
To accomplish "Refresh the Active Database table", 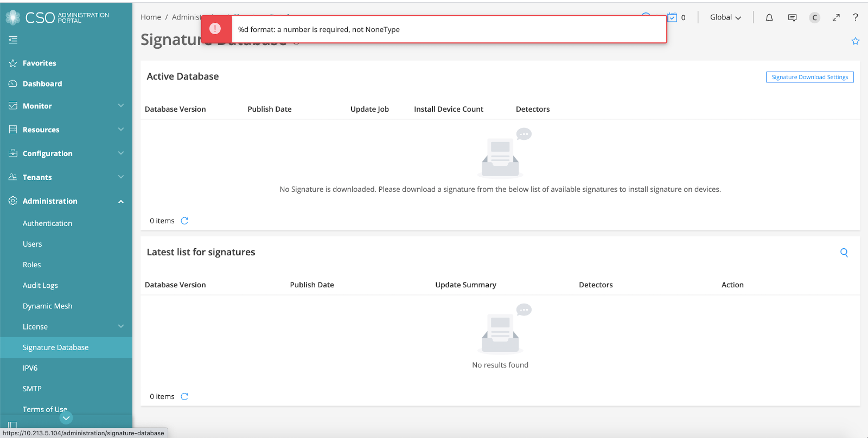I will click(x=184, y=221).
